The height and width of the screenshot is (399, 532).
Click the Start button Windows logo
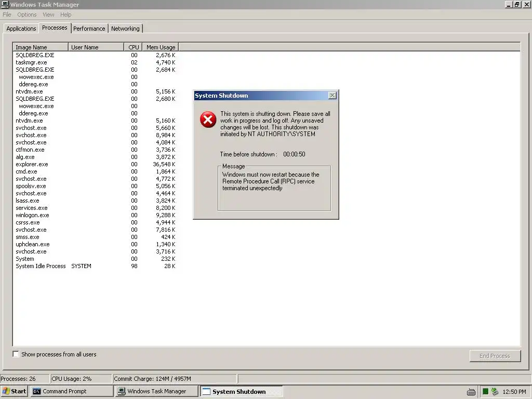point(6,391)
